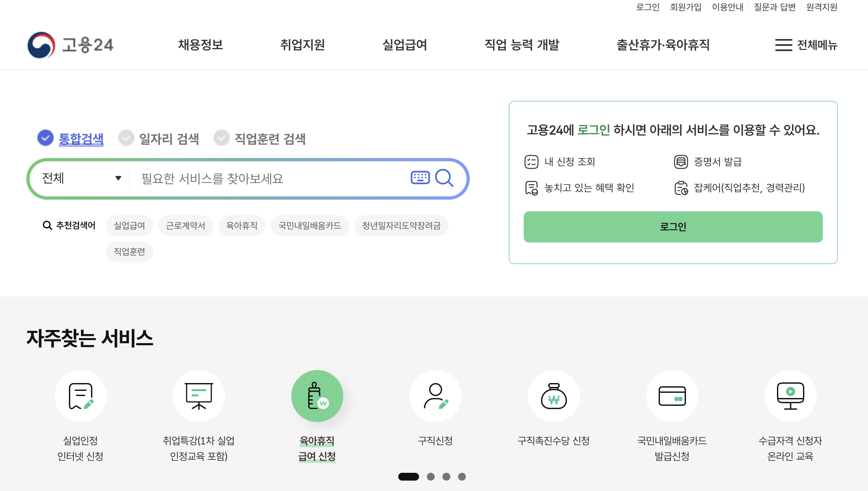Open 구직촉진수당 신청 money bag icon
This screenshot has height=491, width=868.
[x=554, y=396]
